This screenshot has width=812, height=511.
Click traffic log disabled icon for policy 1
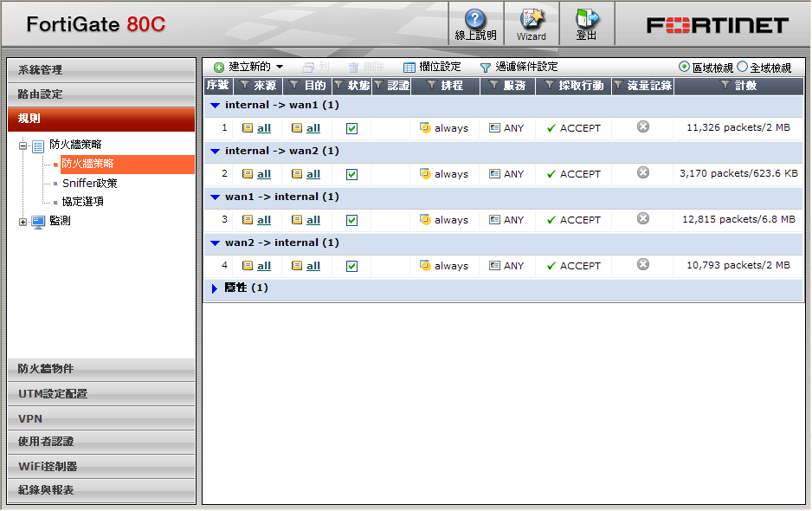642,127
